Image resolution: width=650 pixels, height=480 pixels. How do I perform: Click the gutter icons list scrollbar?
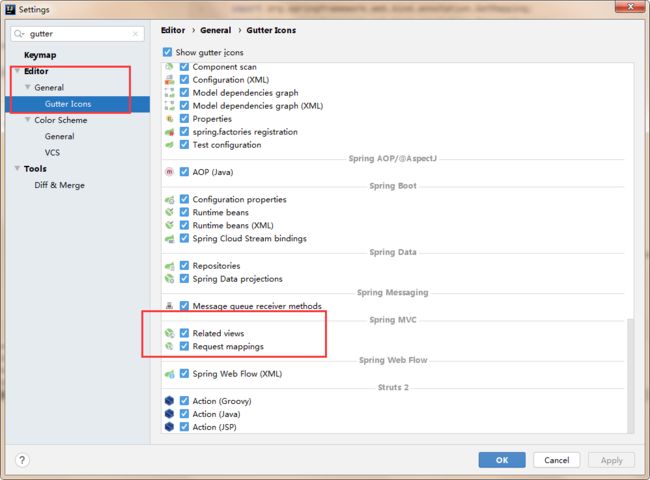tap(631, 376)
